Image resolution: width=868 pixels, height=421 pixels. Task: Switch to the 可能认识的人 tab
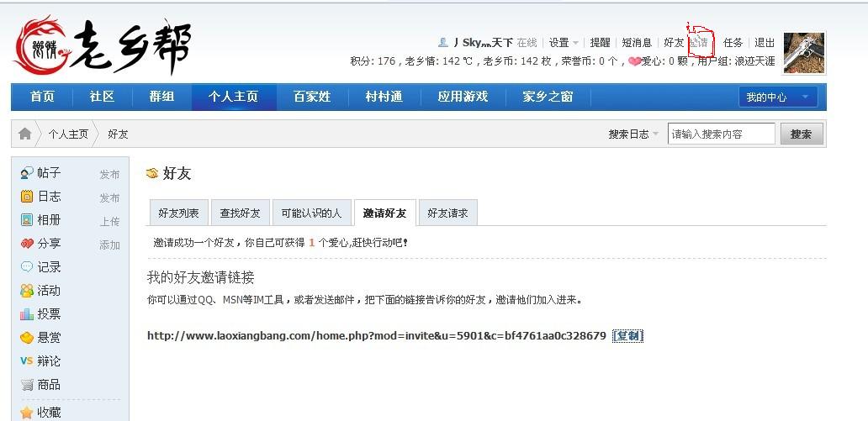pyautogui.click(x=311, y=213)
